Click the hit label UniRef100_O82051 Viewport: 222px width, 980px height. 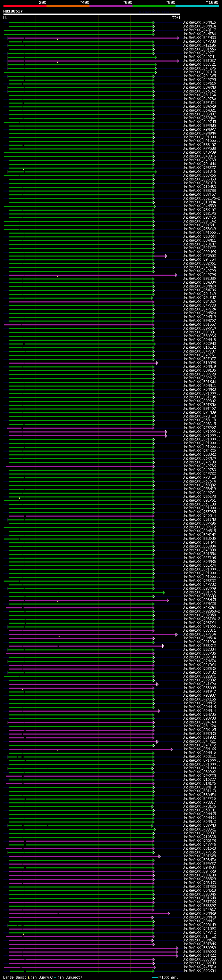point(199,263)
